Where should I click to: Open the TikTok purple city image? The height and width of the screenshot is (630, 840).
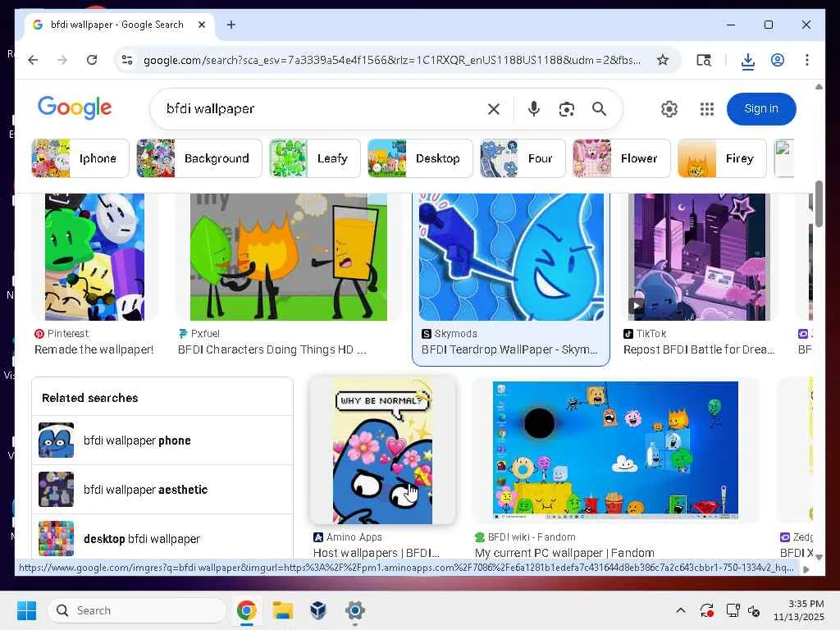[699, 257]
